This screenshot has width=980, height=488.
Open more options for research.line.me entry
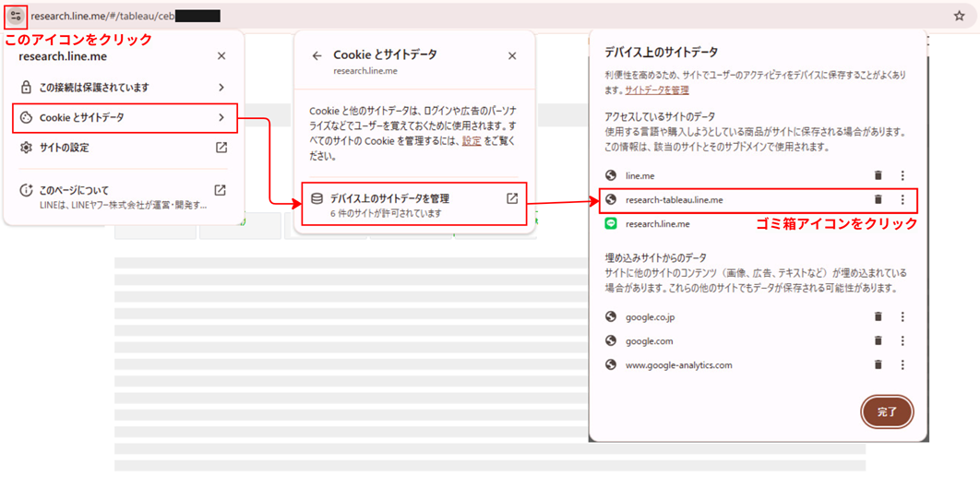tap(902, 223)
